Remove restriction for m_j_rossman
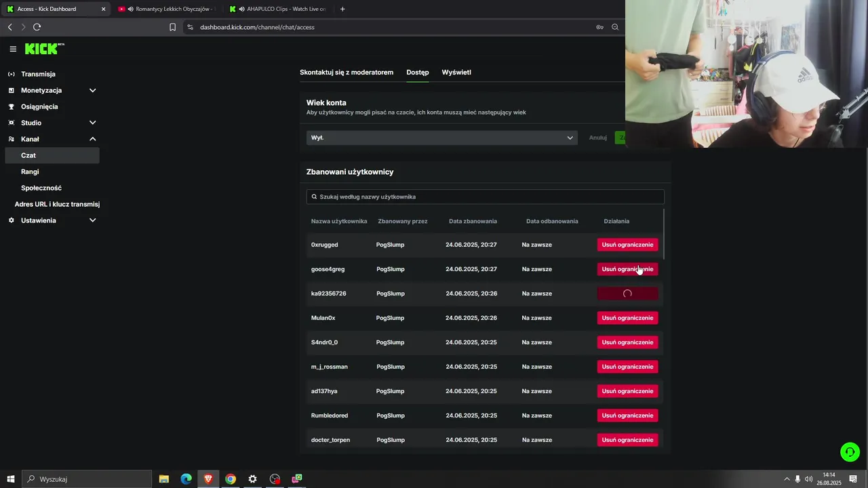Image resolution: width=868 pixels, height=488 pixels. 627,367
